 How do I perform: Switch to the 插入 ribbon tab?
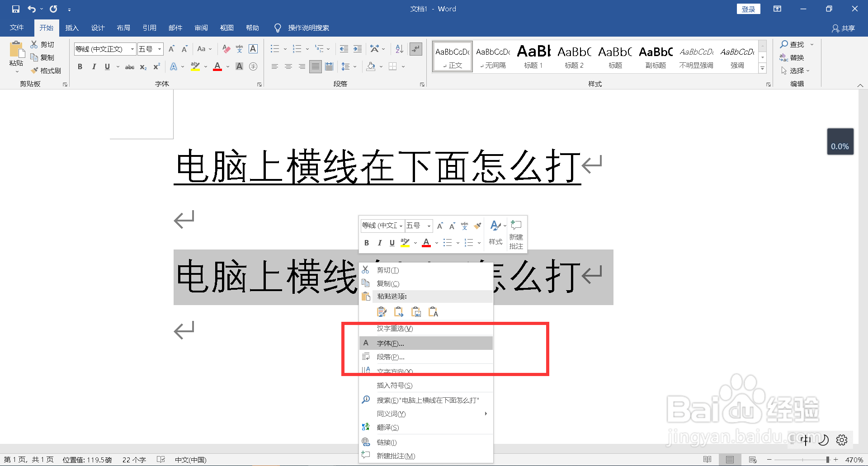point(72,28)
